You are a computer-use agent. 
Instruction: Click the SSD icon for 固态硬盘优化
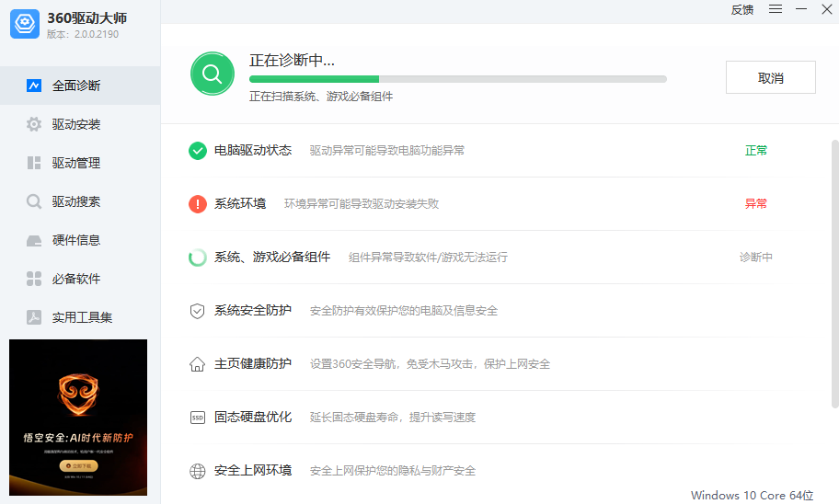(198, 418)
